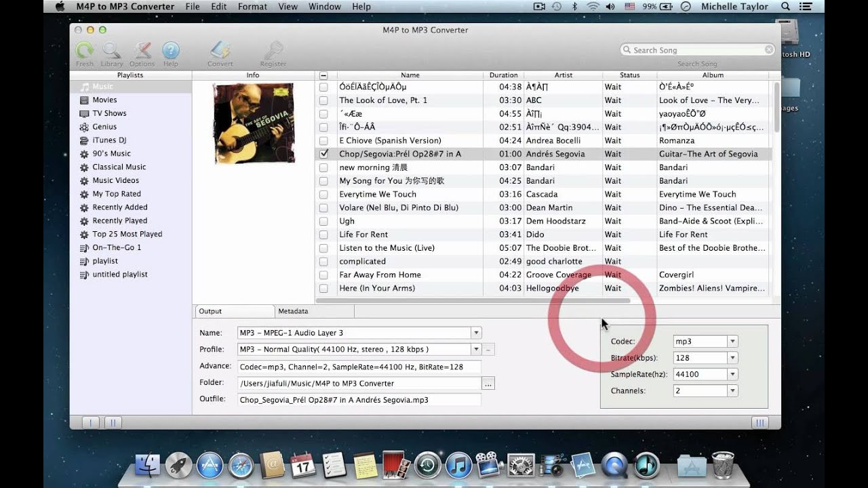Check the box for Life For Rent
Screen dimensions: 868x488
click(323, 235)
